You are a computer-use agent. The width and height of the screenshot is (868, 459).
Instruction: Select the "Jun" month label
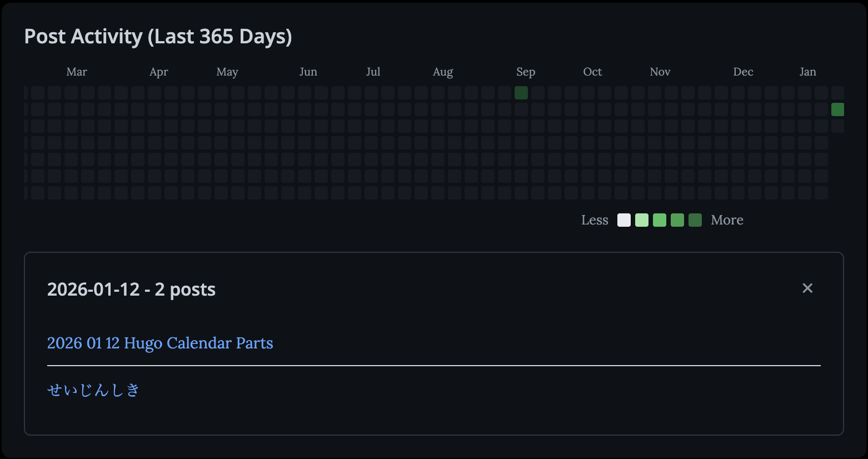[x=308, y=72]
